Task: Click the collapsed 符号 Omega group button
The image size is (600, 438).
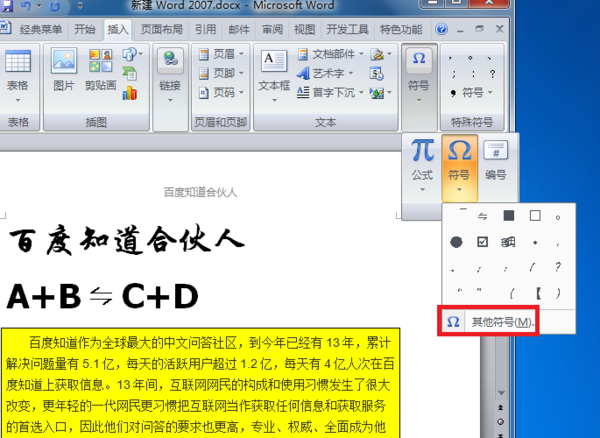Action: 419,77
